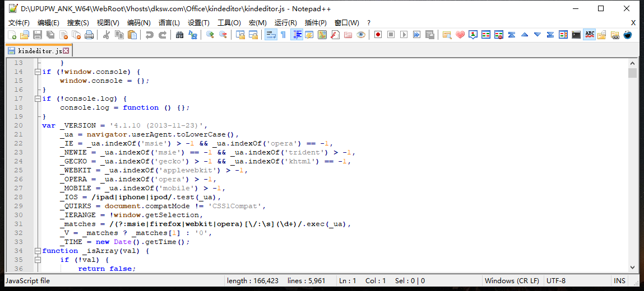The image size is (644, 291).
Task: Open the Replace dialog icon
Action: pos(192,35)
